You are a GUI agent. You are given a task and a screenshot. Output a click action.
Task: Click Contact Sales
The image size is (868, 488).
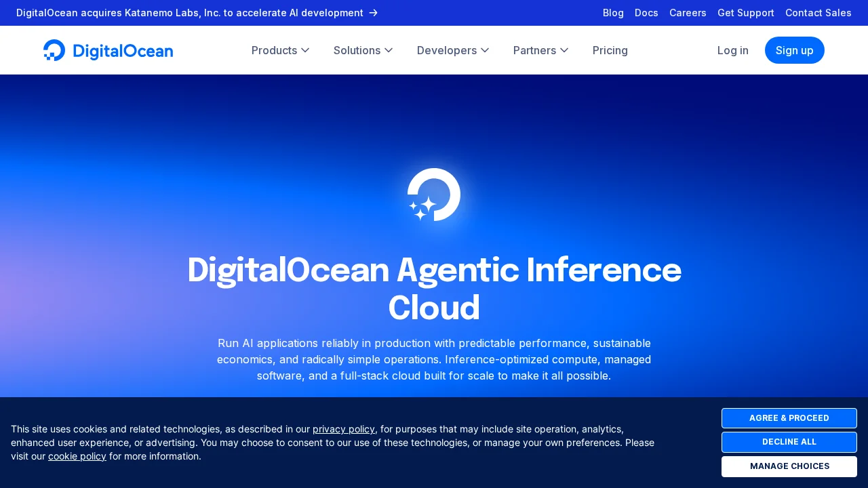coord(818,13)
